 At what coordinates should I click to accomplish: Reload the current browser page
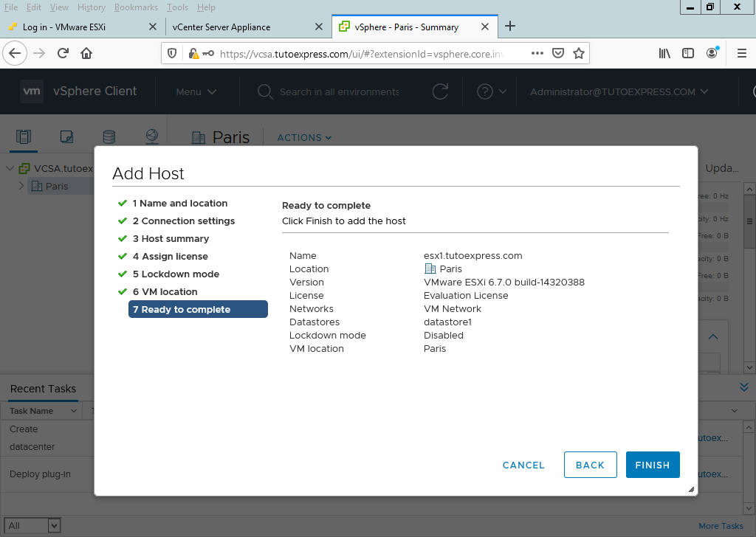point(63,53)
